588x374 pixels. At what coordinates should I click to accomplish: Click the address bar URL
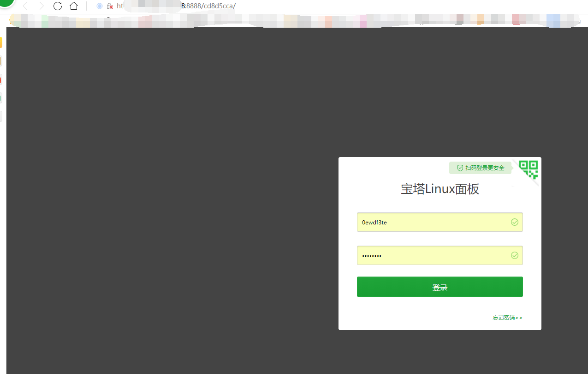176,6
